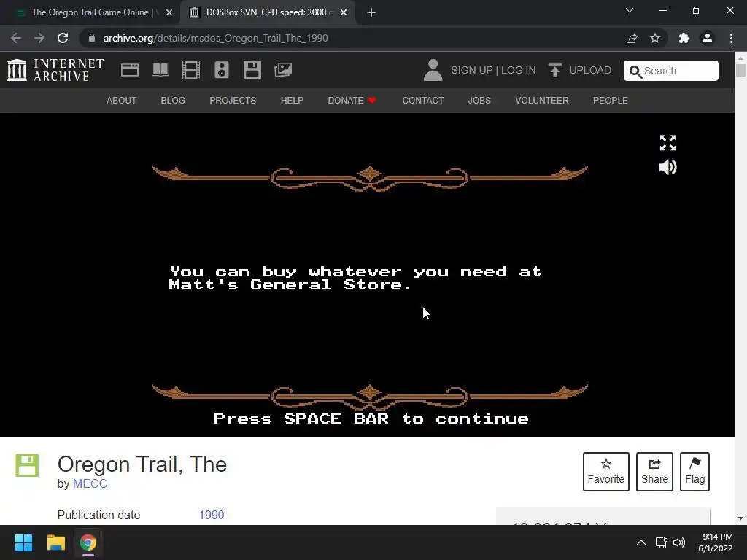The width and height of the screenshot is (747, 560).
Task: Favorite this Oregon Trail item
Action: pyautogui.click(x=606, y=472)
